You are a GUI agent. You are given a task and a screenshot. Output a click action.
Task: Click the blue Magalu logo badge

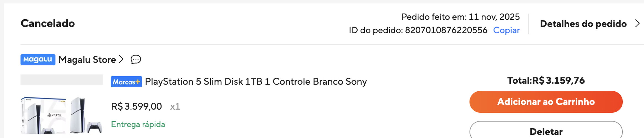38,60
